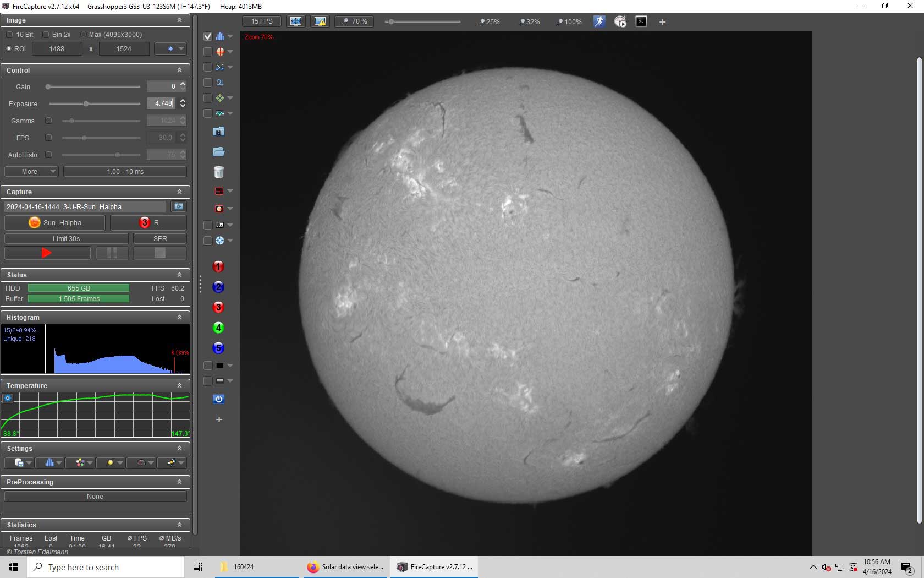Open the blue folder icon
This screenshot has width=924, height=578.
point(219,152)
